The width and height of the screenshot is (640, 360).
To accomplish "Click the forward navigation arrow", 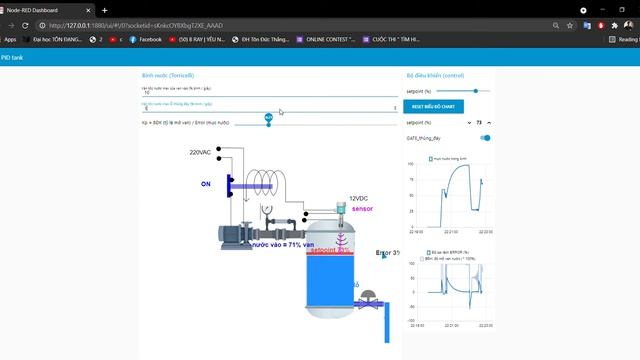I will (x=11, y=26).
